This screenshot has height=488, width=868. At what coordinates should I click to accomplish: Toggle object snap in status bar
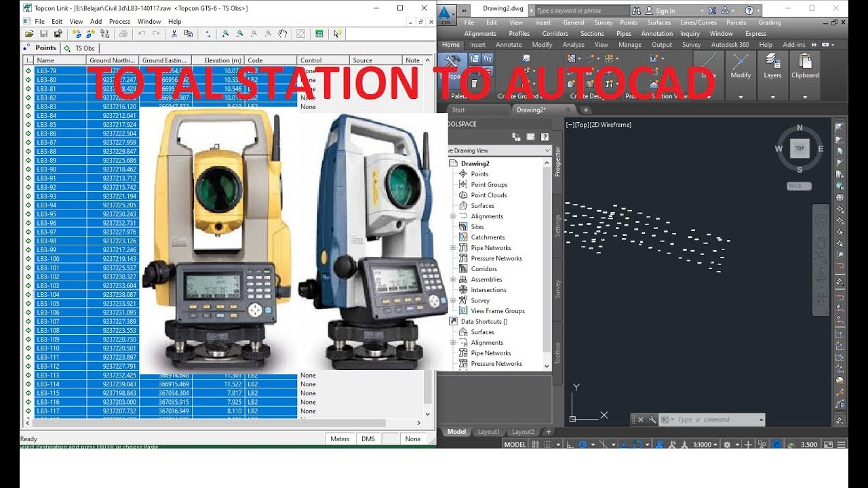[x=639, y=445]
